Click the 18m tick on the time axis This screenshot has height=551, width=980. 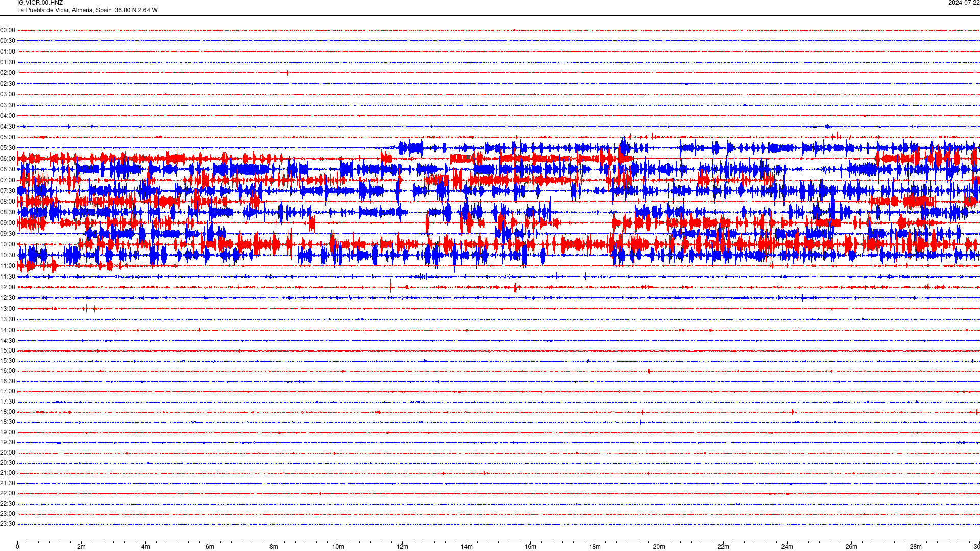click(595, 547)
